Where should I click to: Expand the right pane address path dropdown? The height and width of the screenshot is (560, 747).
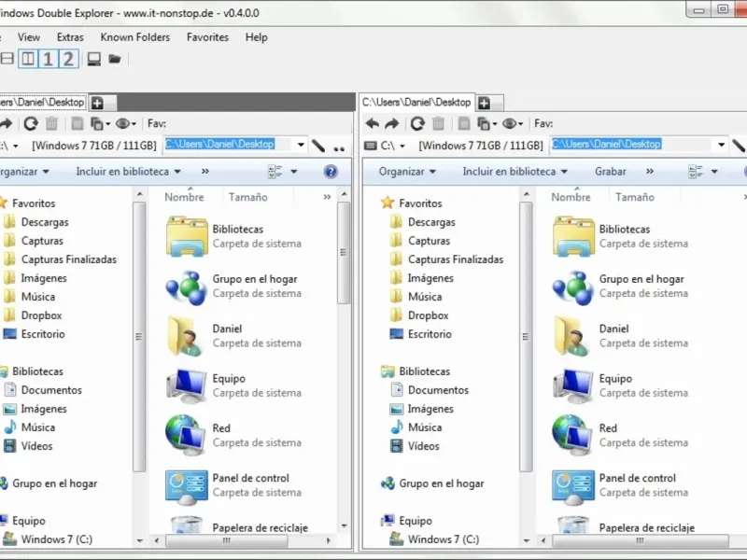pyautogui.click(x=721, y=145)
